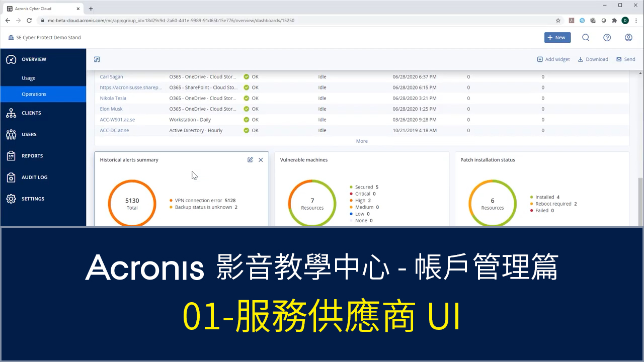
Task: Click the browser back arrow
Action: (x=8, y=21)
